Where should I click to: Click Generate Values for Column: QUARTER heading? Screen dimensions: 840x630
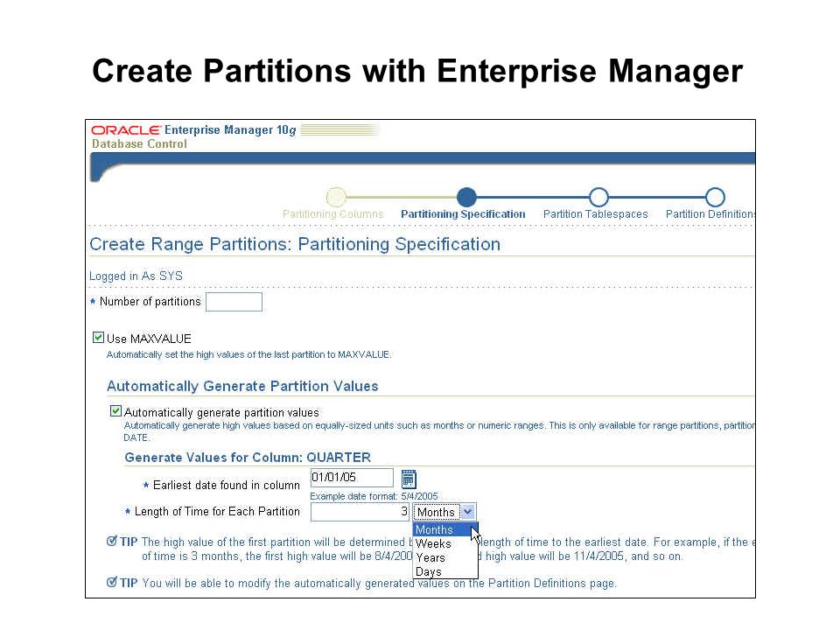(x=248, y=458)
